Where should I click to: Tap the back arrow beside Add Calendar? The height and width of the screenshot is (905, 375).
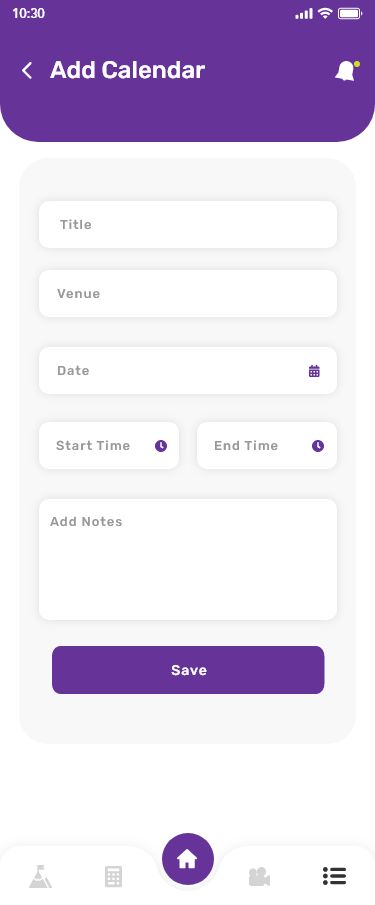(x=27, y=70)
